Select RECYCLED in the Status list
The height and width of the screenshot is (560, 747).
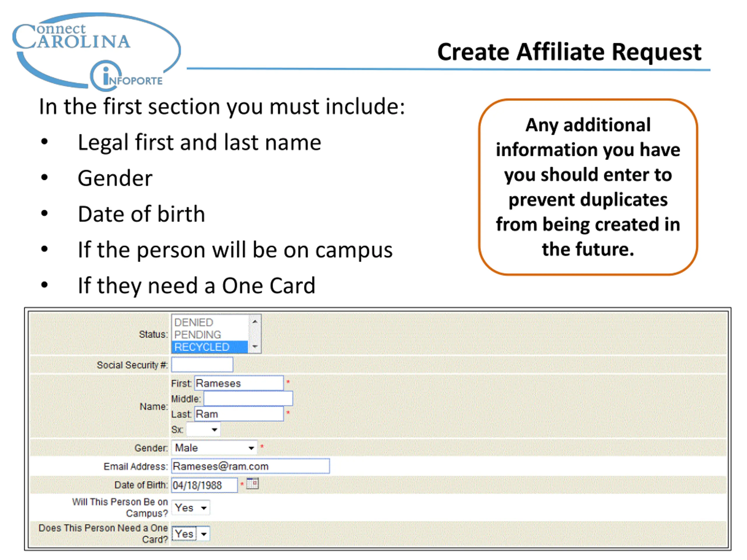pos(210,347)
